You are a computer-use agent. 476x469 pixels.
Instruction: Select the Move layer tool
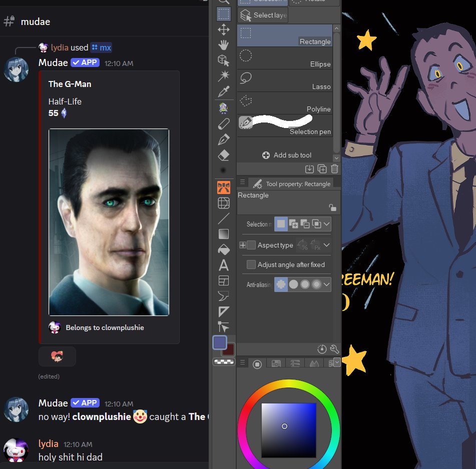coord(224,29)
